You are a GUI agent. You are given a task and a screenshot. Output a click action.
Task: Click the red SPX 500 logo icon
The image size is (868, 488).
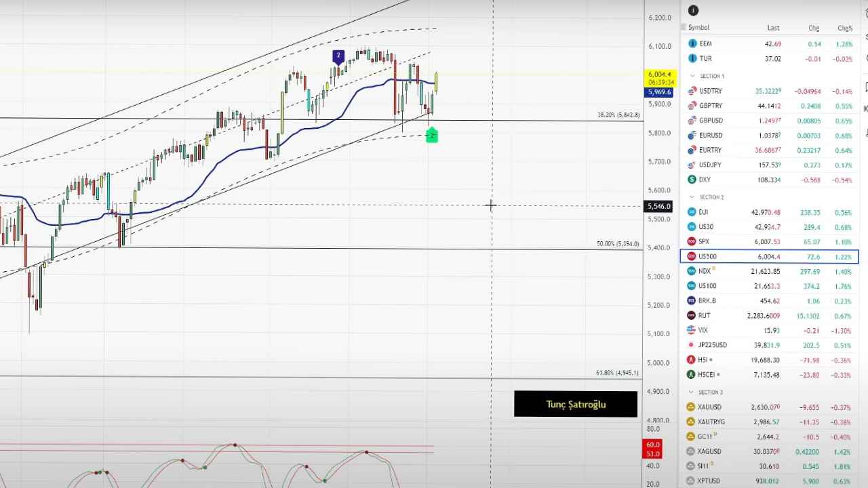click(x=692, y=241)
